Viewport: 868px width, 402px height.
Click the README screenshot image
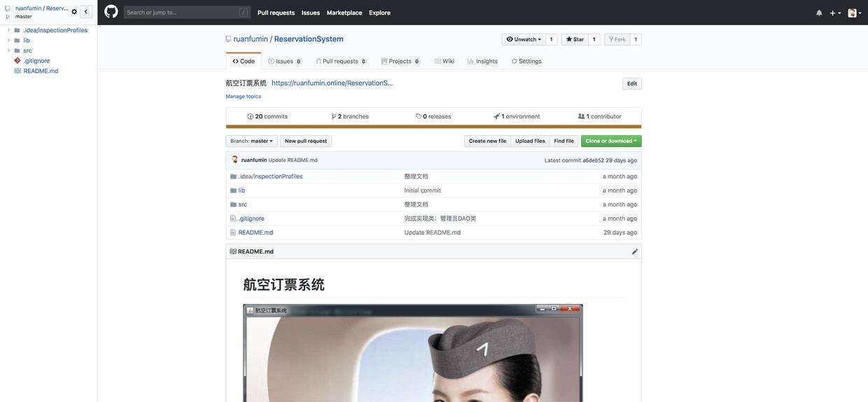point(413,354)
